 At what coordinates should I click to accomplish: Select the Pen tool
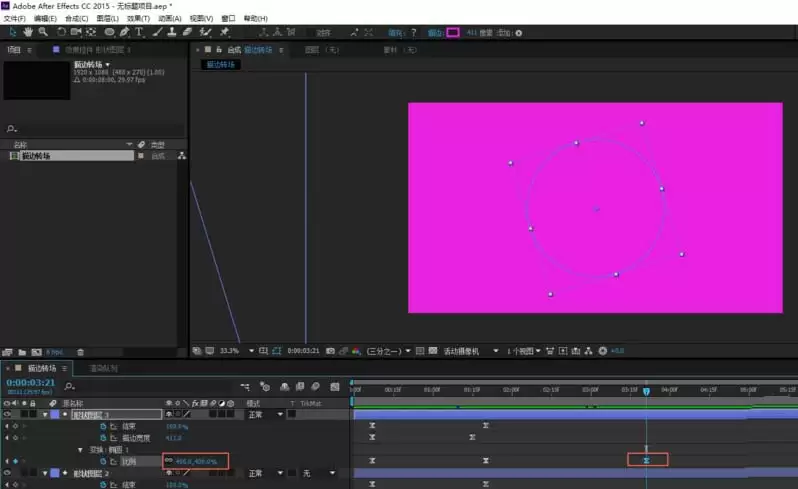pos(125,32)
